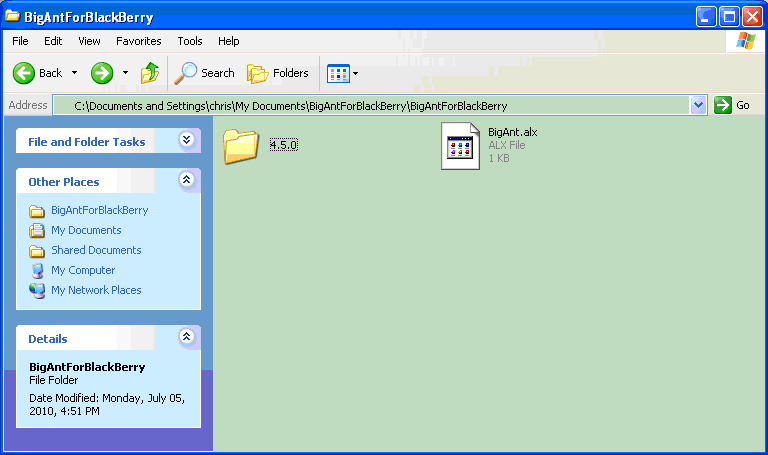The width and height of the screenshot is (768, 455).
Task: Open the Tools menu
Action: coord(190,41)
